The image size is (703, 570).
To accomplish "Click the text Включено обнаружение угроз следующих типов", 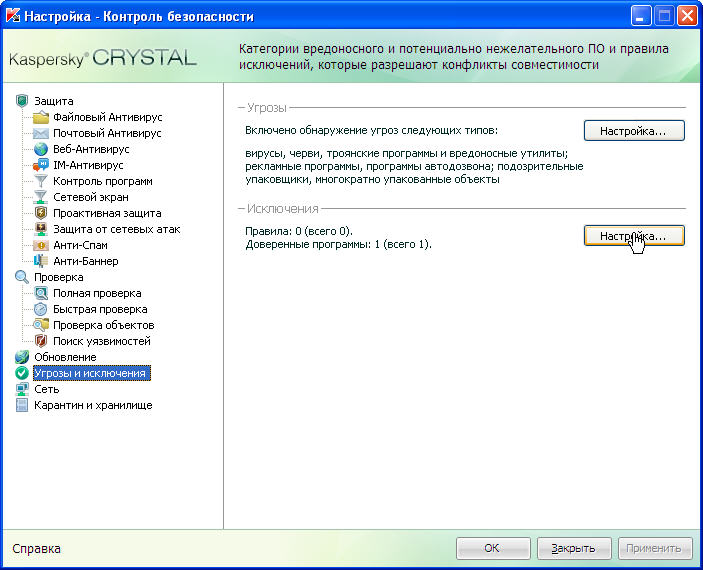I will tap(371, 131).
